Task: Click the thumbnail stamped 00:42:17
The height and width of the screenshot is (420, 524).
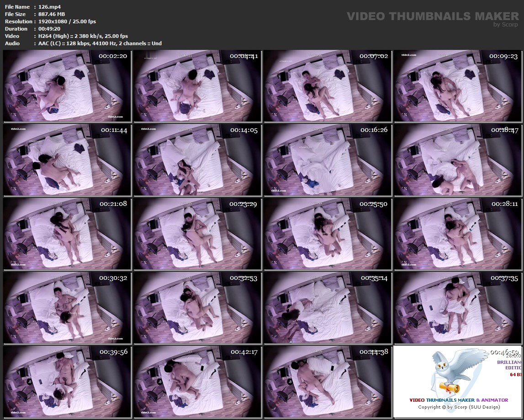Action: coord(197,382)
